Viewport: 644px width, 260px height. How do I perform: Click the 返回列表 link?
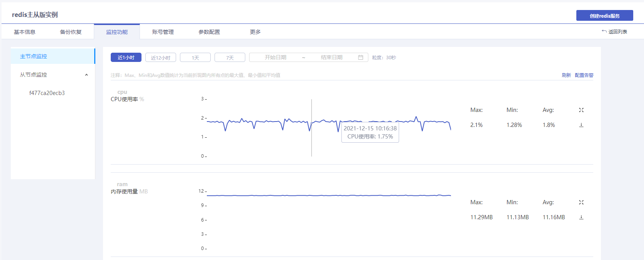[x=618, y=32]
